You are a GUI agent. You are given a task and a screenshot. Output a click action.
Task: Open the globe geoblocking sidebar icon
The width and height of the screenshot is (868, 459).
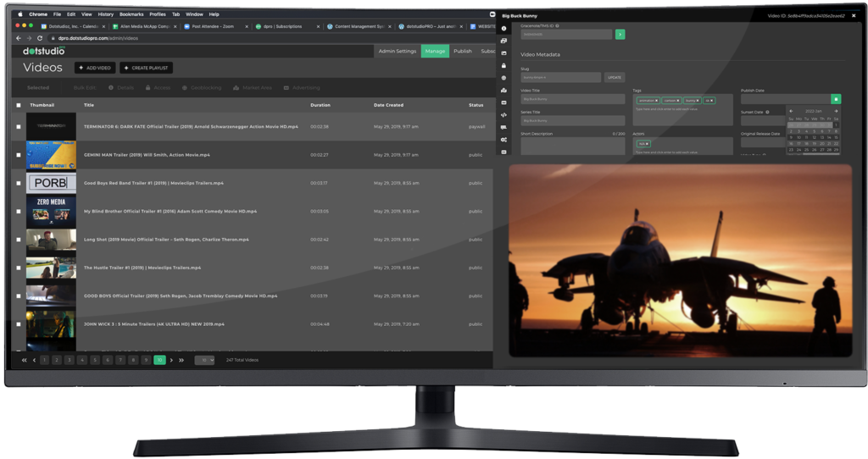coord(504,78)
